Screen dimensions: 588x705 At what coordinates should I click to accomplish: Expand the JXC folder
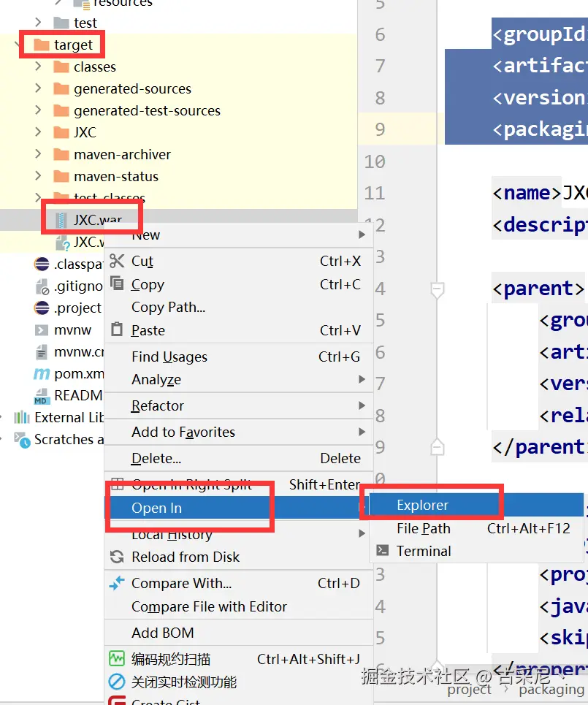tap(38, 132)
